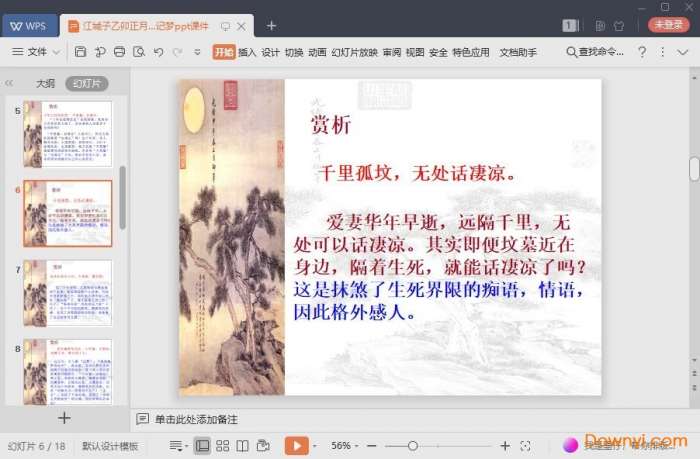The image size is (700, 459).
Task: Open the 文档助手 tab
Action: click(x=518, y=52)
